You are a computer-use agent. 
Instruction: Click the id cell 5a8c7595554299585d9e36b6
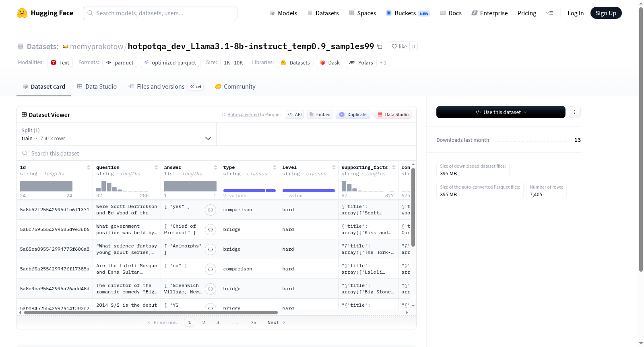tap(55, 230)
